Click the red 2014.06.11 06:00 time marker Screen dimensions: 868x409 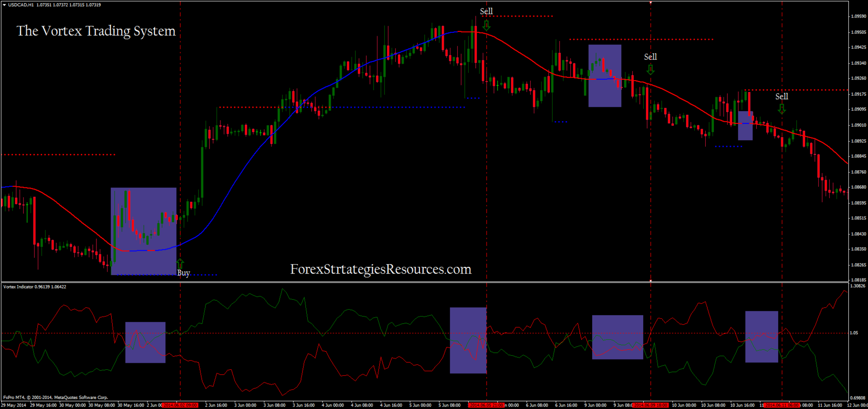[x=782, y=405]
